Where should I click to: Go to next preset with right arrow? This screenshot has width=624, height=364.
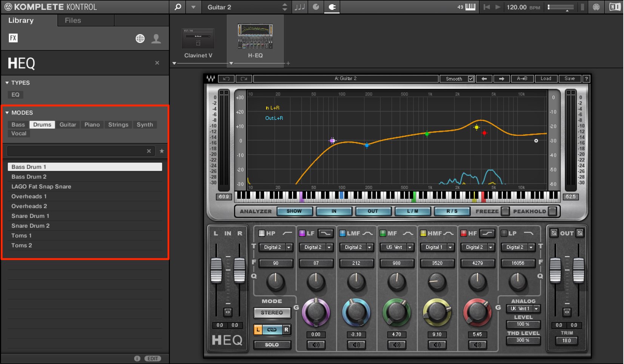(501, 78)
